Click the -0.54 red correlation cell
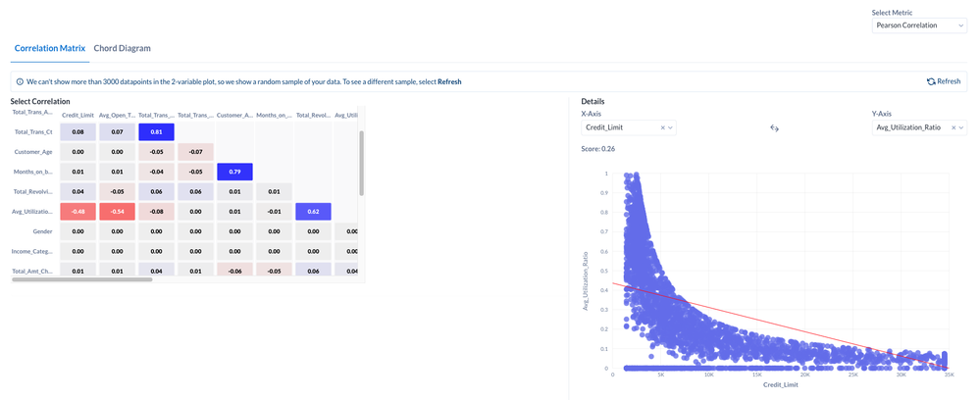This screenshot has height=400, width=980. tap(117, 212)
